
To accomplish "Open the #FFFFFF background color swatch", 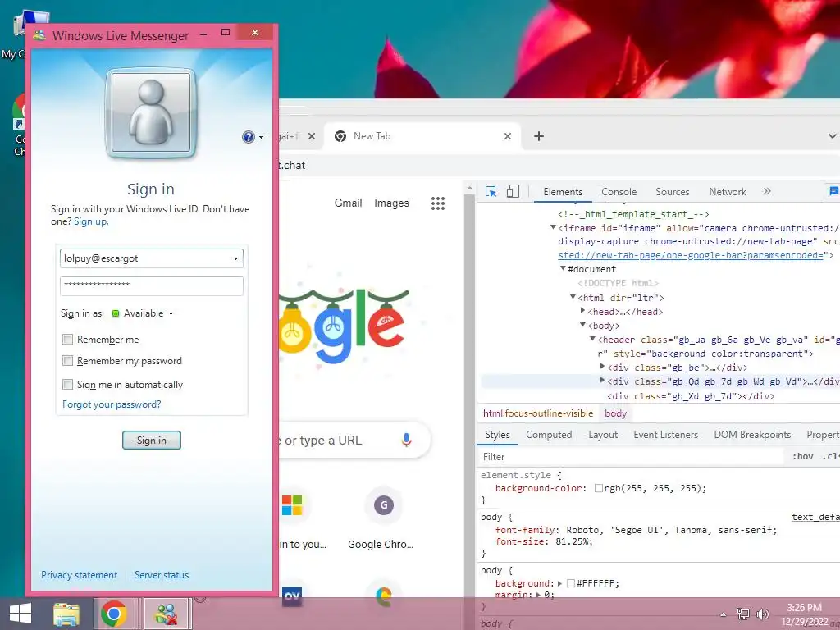I will 571,583.
